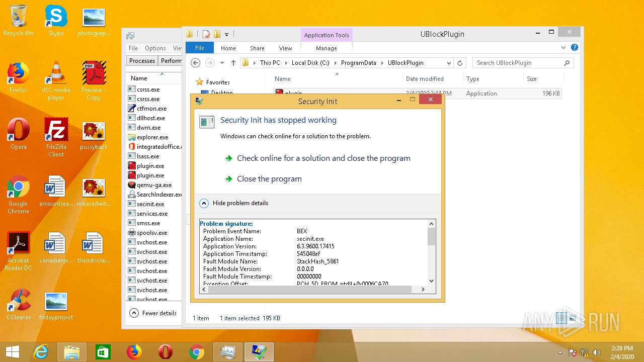
Task: Collapse Task Manager with Fewer details
Action: [153, 313]
